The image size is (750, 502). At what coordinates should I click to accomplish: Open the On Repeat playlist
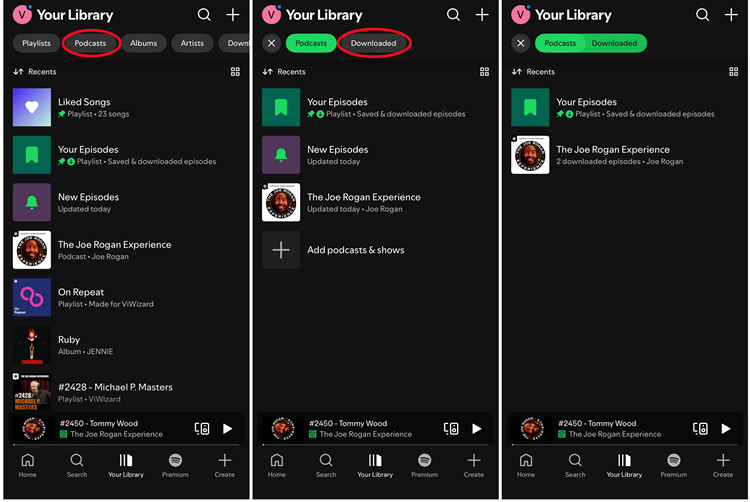tap(126, 297)
